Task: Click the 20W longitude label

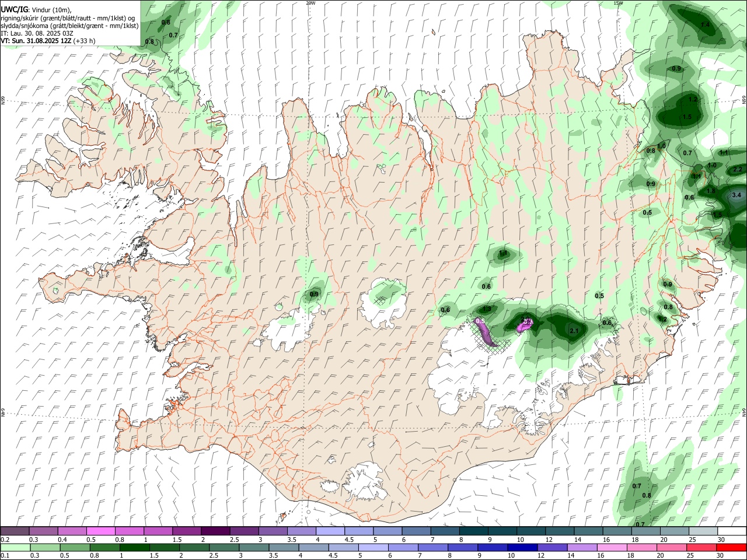Action: (x=310, y=3)
